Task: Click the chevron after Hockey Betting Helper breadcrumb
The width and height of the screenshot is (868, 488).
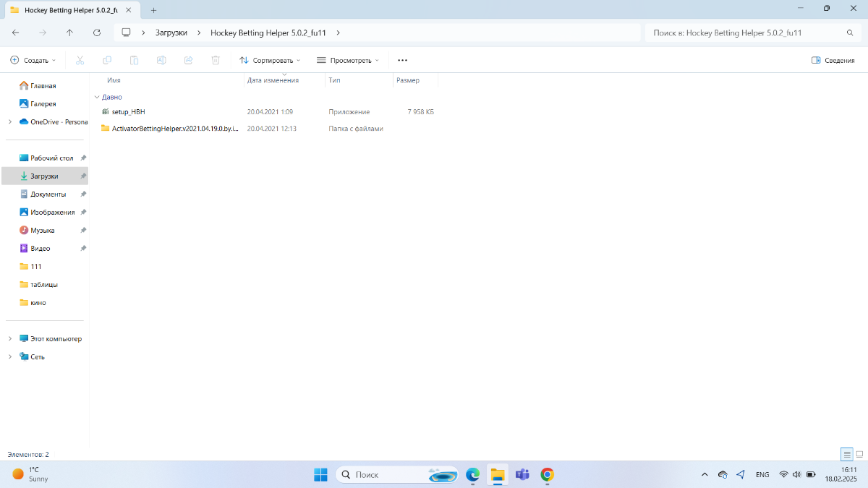Action: tap(339, 33)
